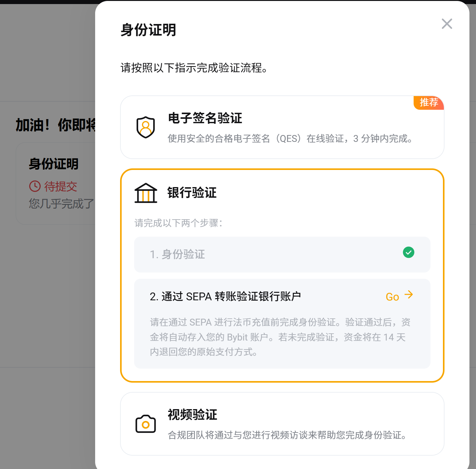Click the camera icon for 视频验证
The width and height of the screenshot is (476, 469).
point(146,424)
